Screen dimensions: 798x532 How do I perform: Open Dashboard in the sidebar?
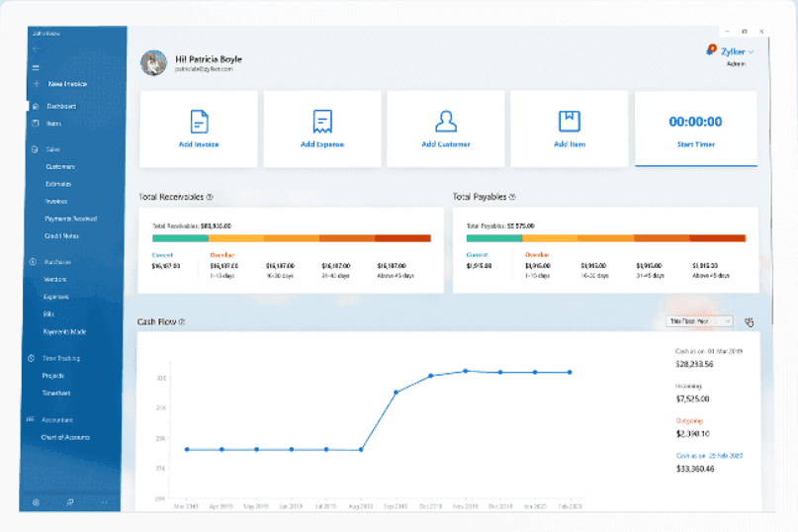(x=61, y=107)
